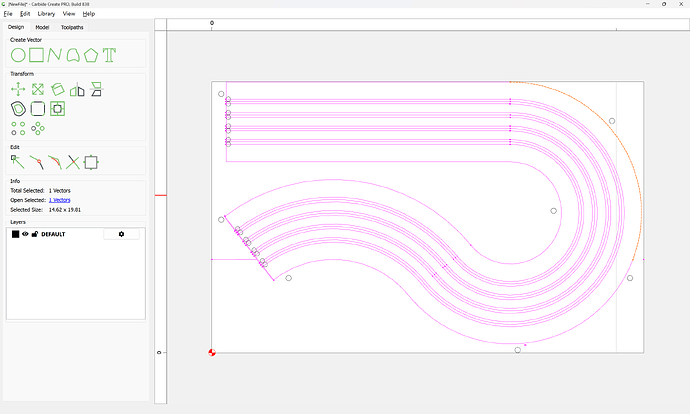Choose the Polyline drawing tool
The height and width of the screenshot is (414, 690).
[x=55, y=55]
